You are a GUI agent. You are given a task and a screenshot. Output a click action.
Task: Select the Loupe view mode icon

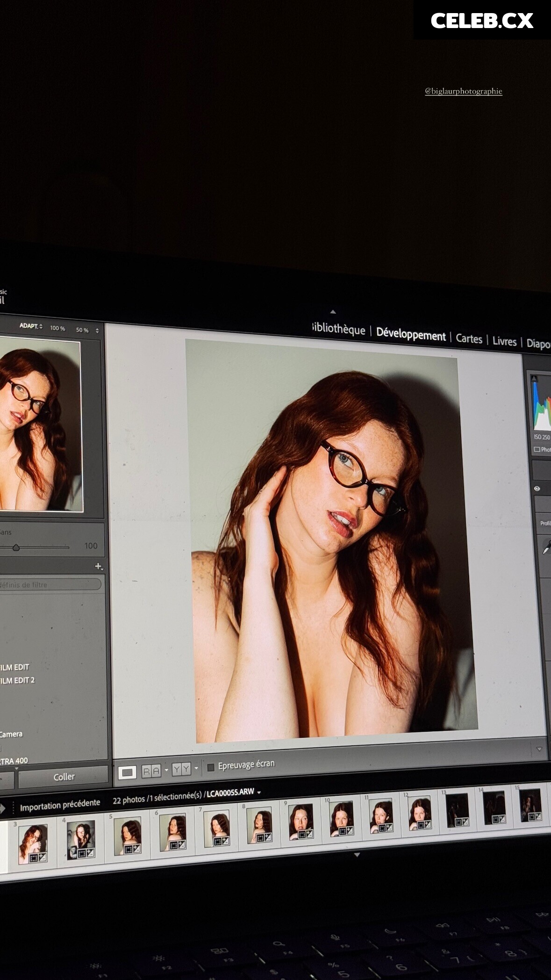point(127,772)
